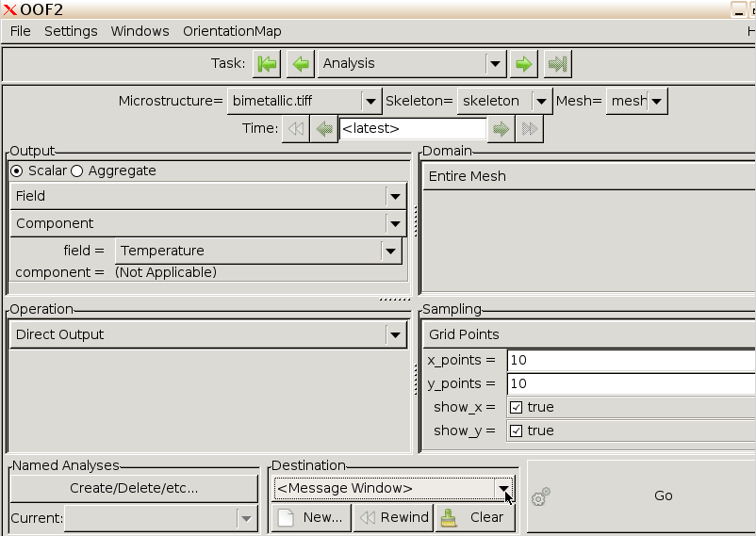Open the OrientationMap menu
Image resolution: width=756 pixels, height=536 pixels.
232,31
